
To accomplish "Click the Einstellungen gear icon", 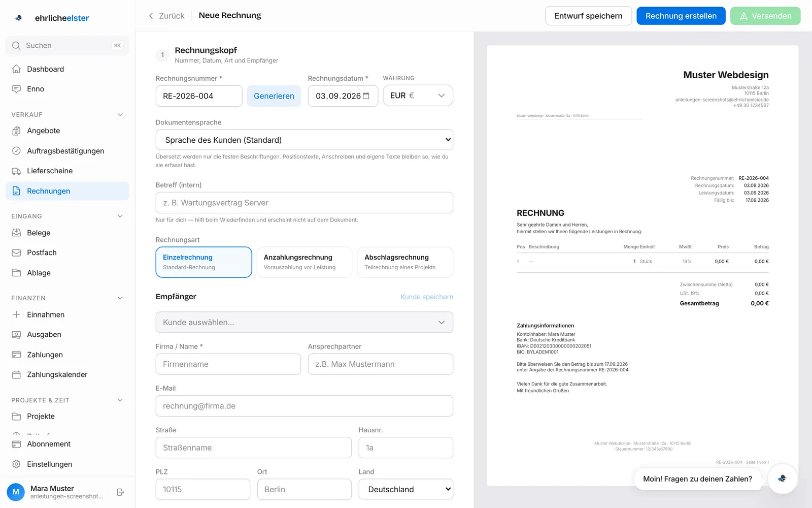I will 16,464.
